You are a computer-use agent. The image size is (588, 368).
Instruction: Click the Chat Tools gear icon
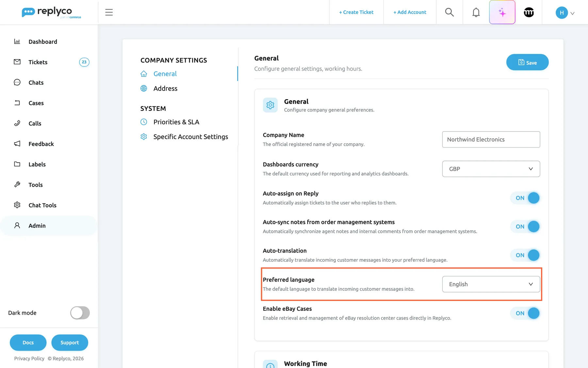coord(17,205)
